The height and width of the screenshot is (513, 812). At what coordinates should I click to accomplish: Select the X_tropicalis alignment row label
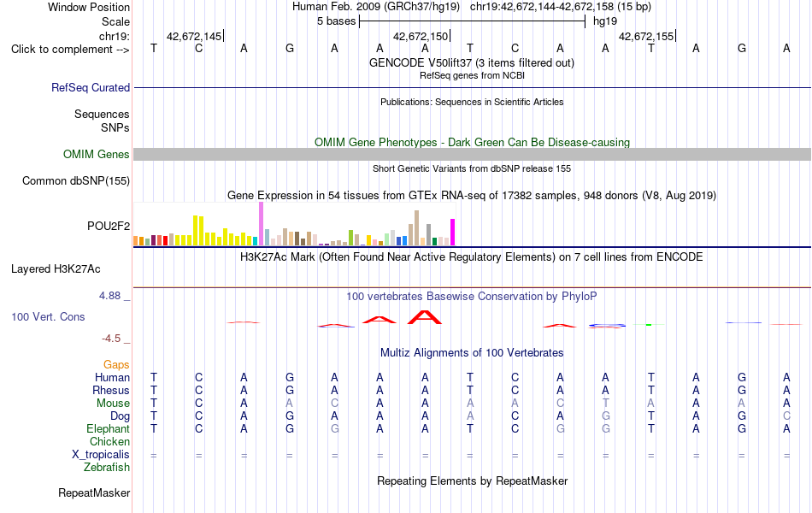point(101,455)
